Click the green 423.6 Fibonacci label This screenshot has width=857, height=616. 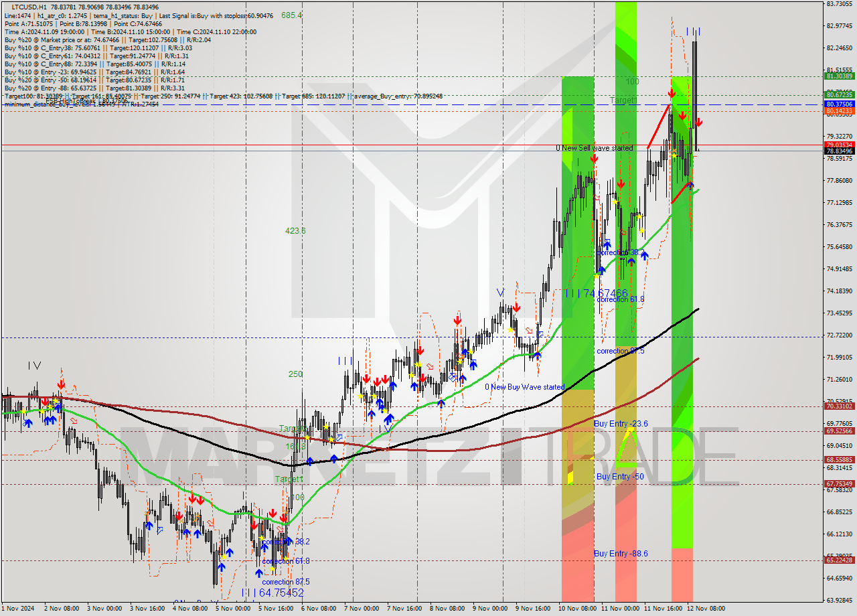tap(295, 230)
